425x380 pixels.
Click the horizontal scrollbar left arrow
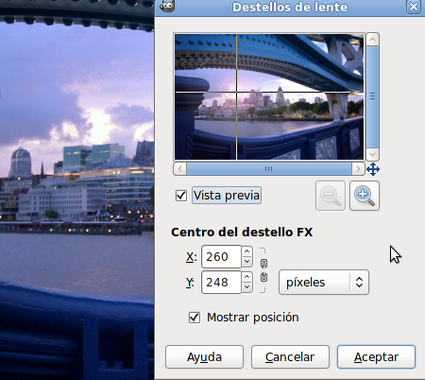pyautogui.click(x=180, y=169)
